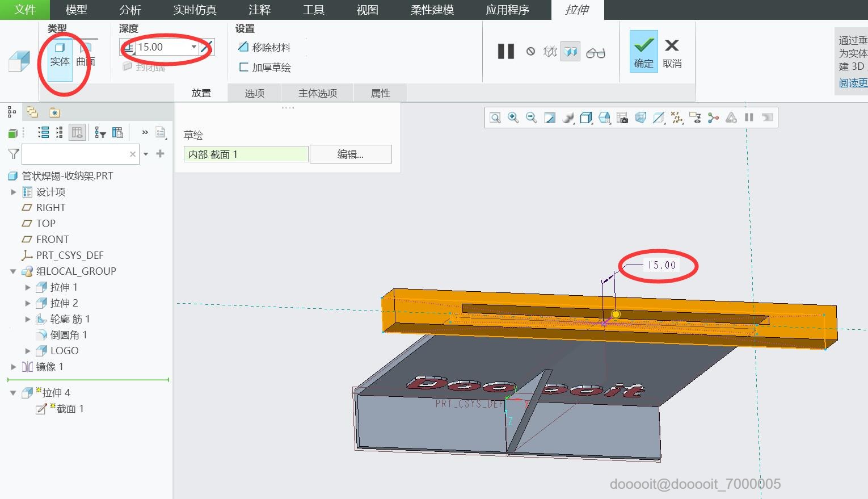This screenshot has width=868, height=499.
Task: Toggle the verify glasses icon
Action: (596, 53)
